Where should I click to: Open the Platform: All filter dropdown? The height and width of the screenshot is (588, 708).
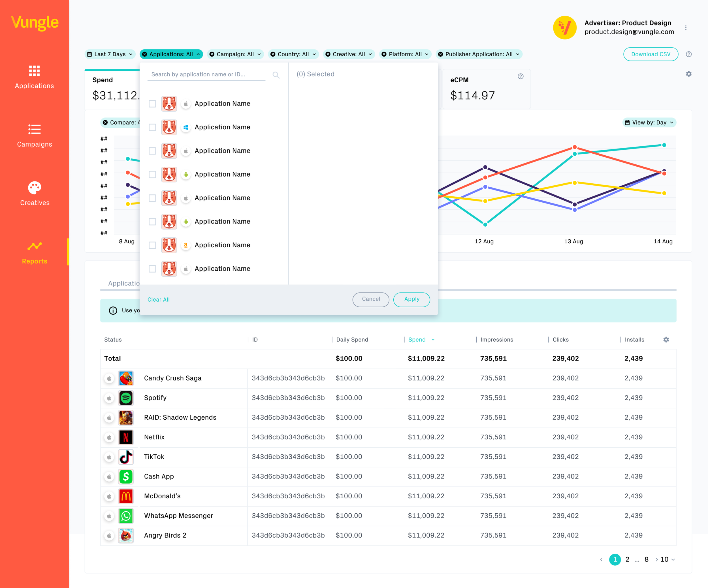point(405,54)
